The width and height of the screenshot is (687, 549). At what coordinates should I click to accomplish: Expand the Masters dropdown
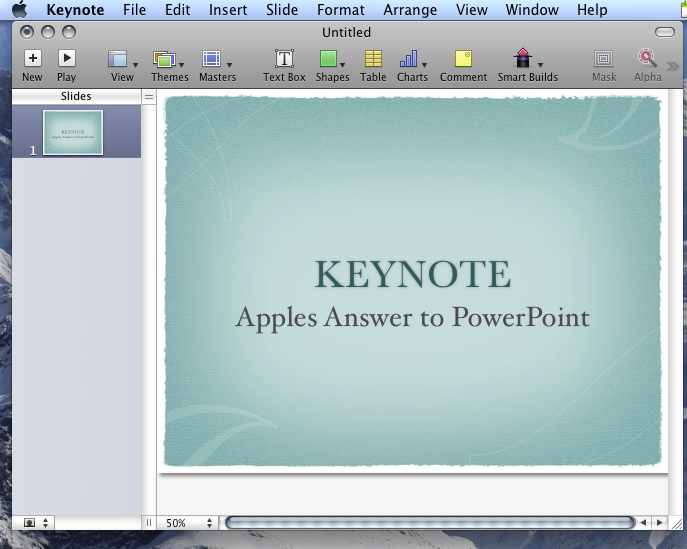click(x=229, y=65)
